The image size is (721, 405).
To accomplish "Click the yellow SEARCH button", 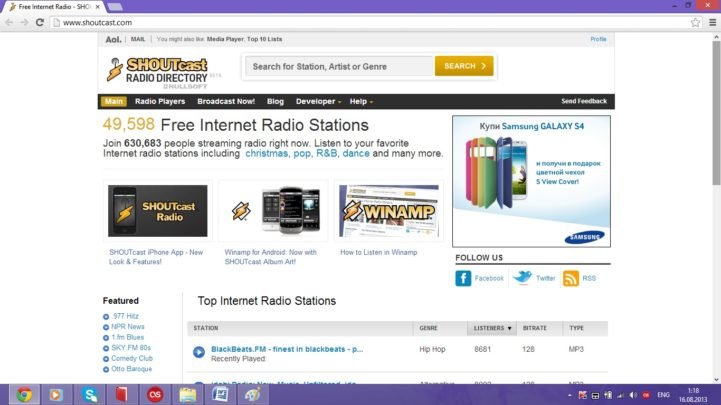I will [x=464, y=66].
